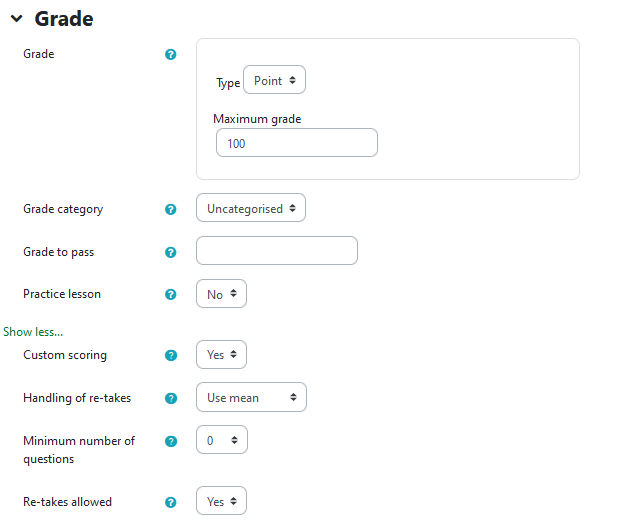
Task: View help for Handling of re-takes
Action: [x=170, y=398]
